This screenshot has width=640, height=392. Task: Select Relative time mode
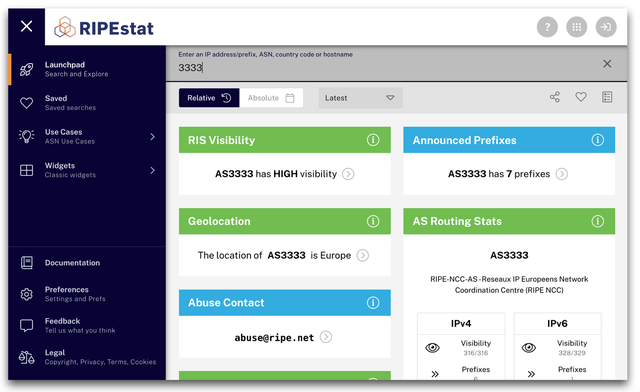point(209,98)
